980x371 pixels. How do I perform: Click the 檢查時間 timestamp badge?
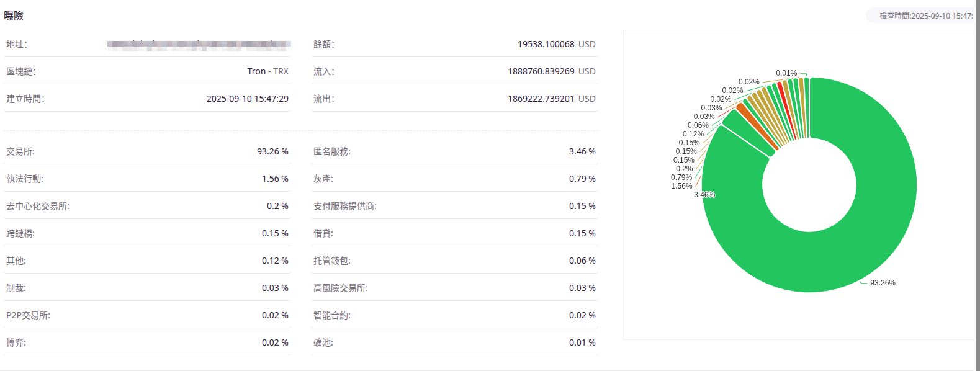tap(925, 16)
